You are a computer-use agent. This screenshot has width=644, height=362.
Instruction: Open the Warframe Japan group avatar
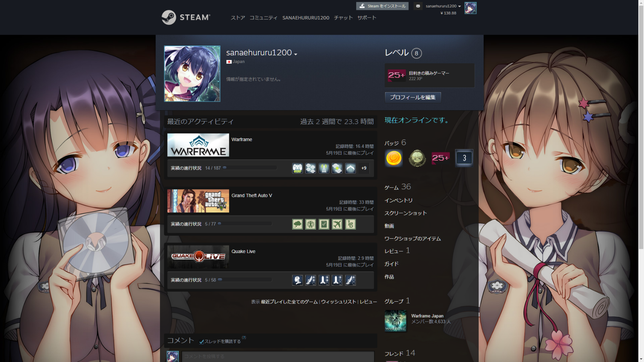395,321
